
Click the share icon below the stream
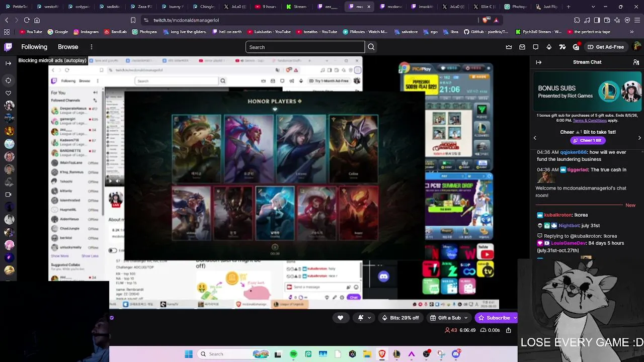pyautogui.click(x=509, y=330)
